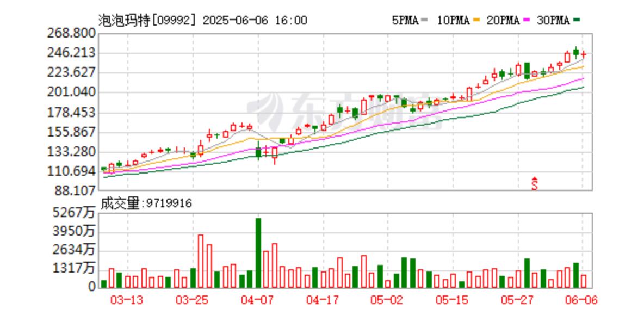The width and height of the screenshot is (644, 321).
Task: Click the 03-25 date axis label
Action: pos(192,300)
